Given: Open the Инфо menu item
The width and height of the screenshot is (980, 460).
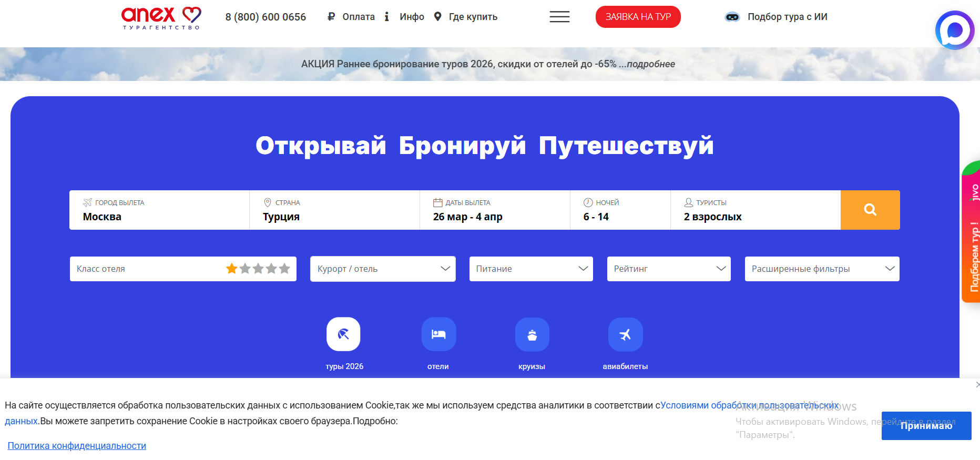Looking at the screenshot, I should (x=412, y=17).
